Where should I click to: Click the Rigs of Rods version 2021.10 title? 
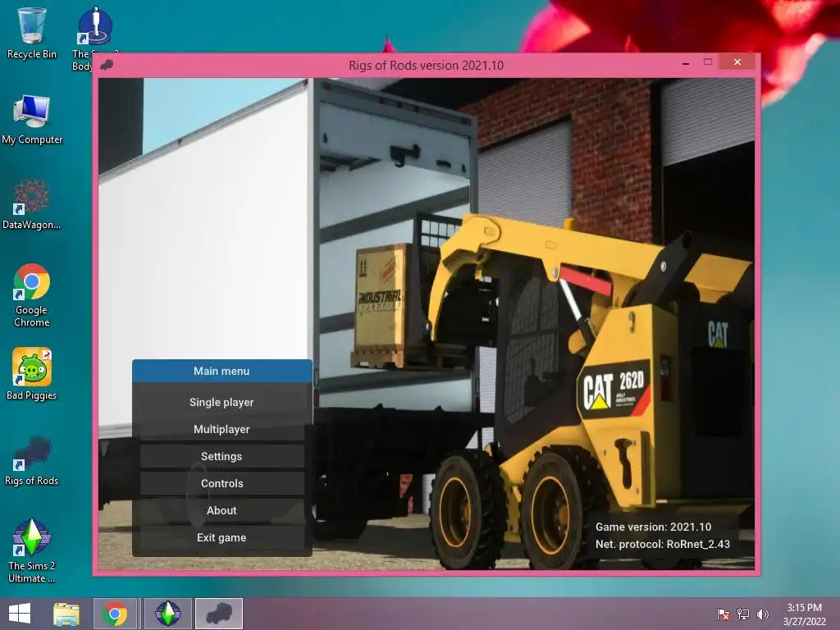(426, 66)
